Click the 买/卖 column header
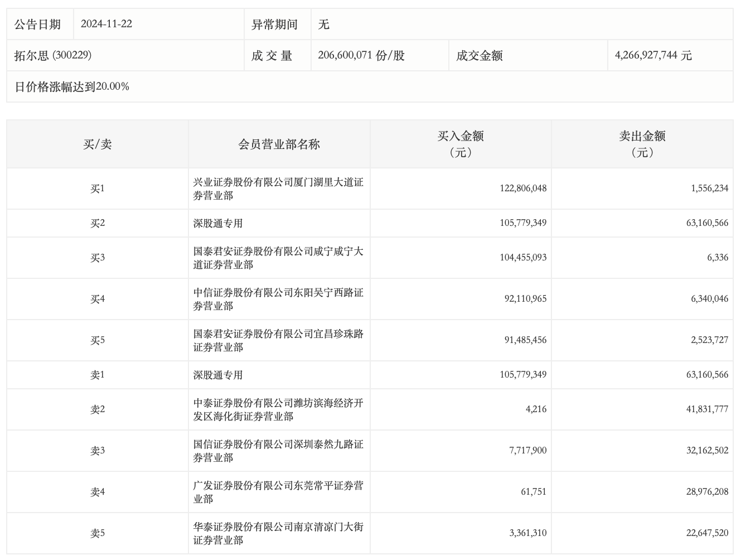 coord(98,144)
